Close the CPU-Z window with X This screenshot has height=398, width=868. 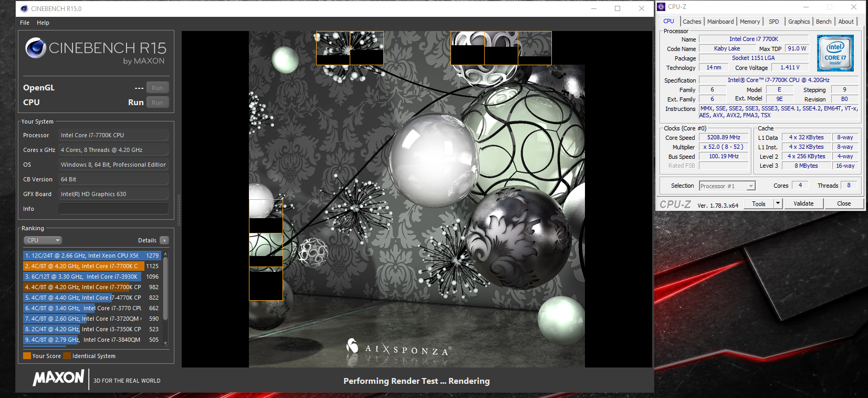pyautogui.click(x=854, y=7)
